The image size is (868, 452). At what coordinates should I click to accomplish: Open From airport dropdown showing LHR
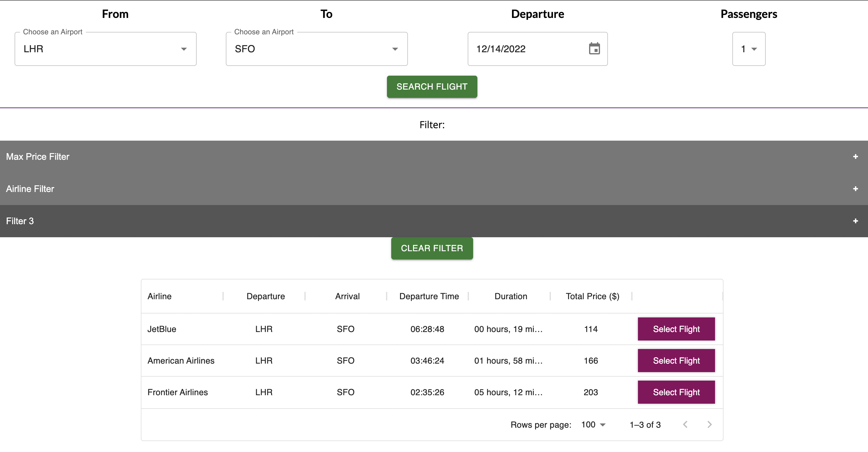coord(106,49)
